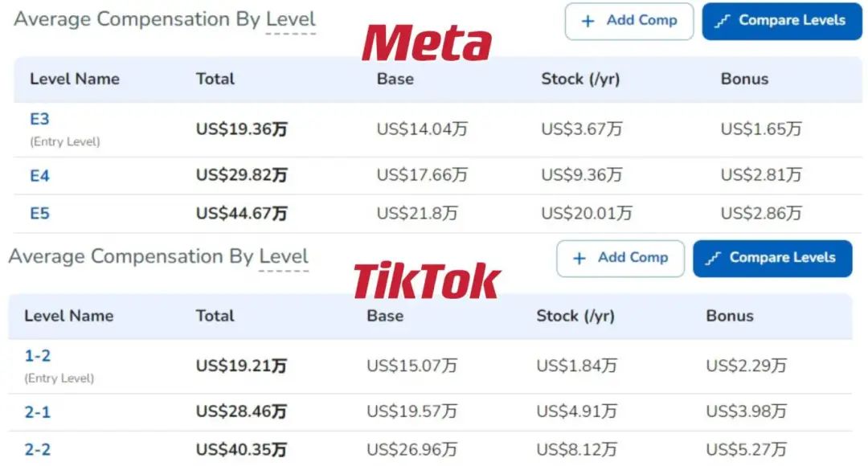Click plus icon in TikTok Add Comp button

(x=579, y=259)
